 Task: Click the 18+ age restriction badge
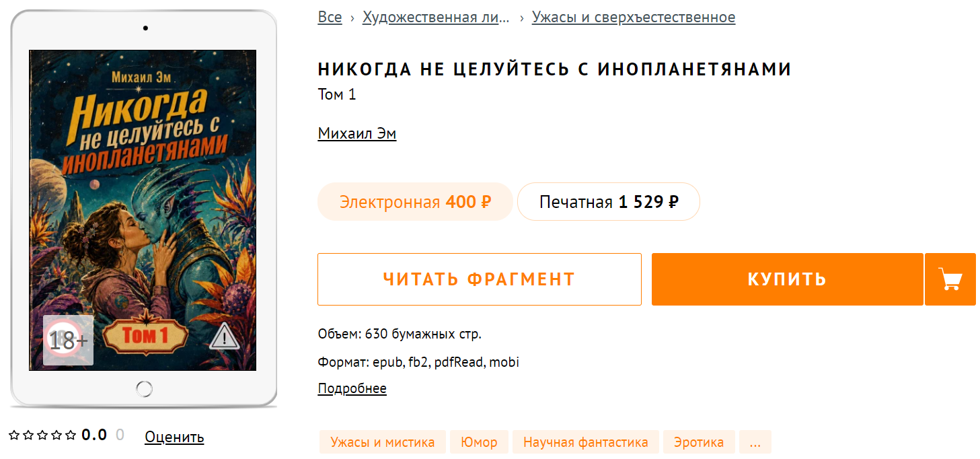[x=69, y=340]
